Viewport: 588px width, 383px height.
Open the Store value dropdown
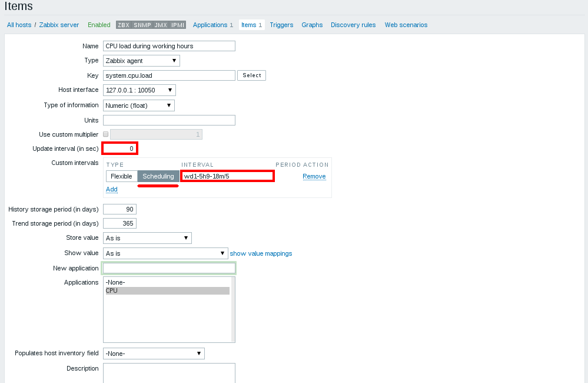click(x=147, y=238)
